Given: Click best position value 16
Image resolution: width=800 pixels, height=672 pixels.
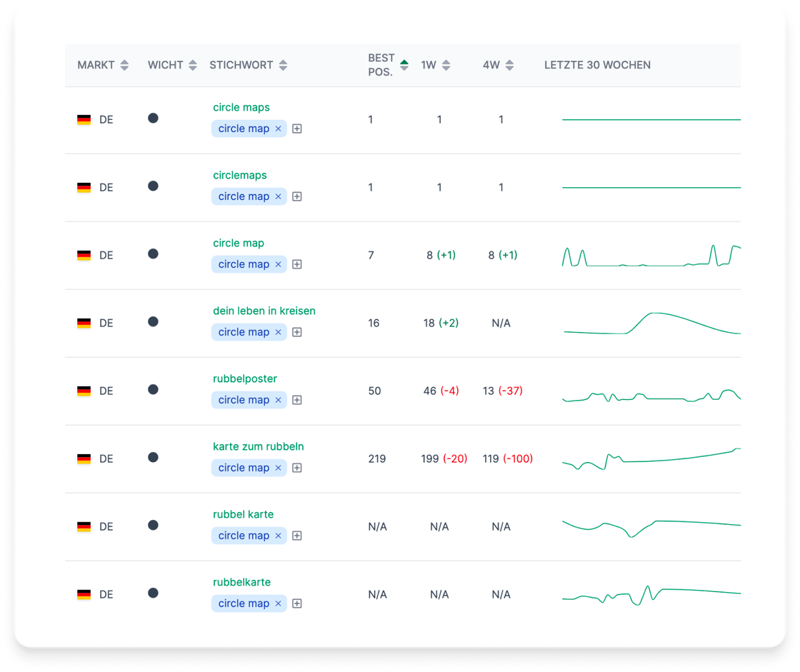Looking at the screenshot, I should click(x=374, y=324).
